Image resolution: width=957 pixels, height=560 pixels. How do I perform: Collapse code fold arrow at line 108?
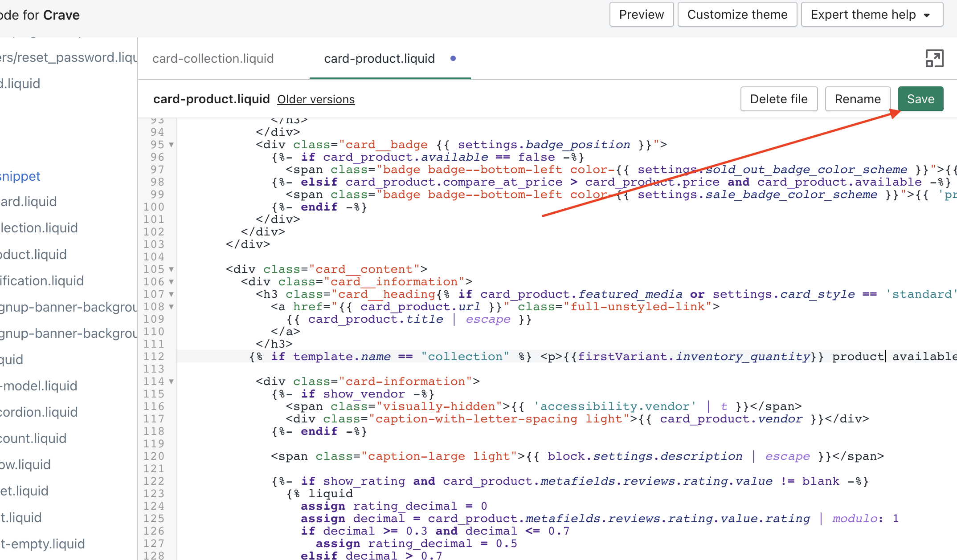(171, 307)
